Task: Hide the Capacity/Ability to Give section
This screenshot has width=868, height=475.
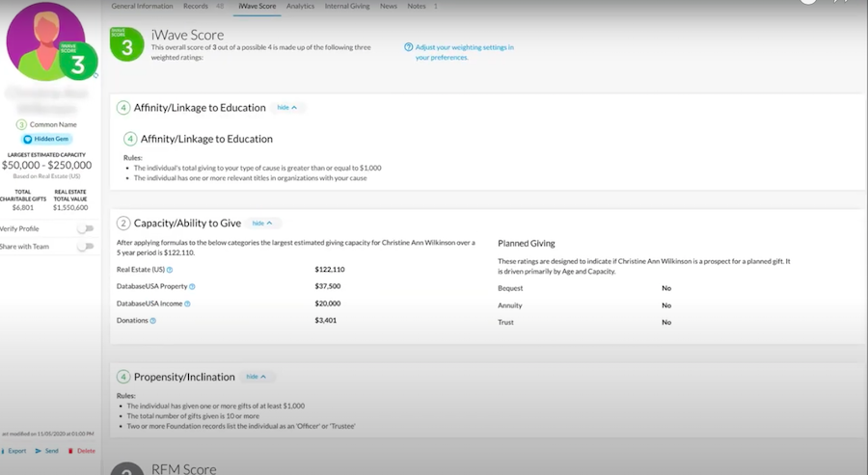Action: pyautogui.click(x=262, y=224)
